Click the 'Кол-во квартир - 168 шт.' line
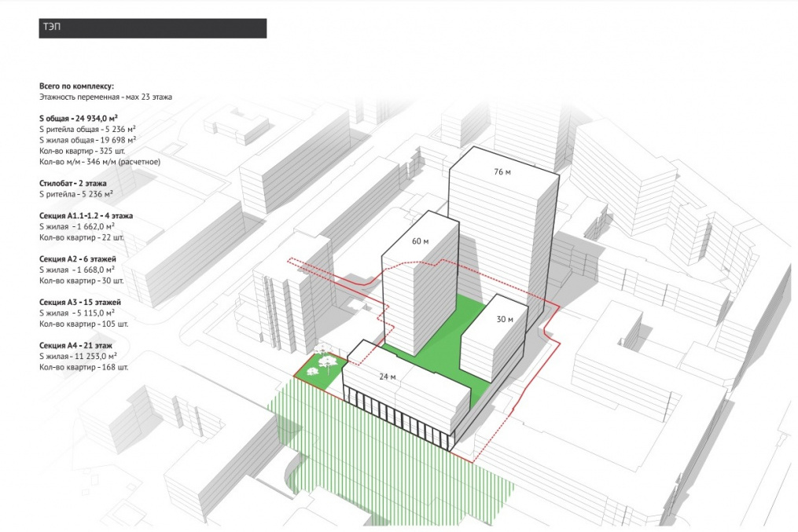 pyautogui.click(x=83, y=367)
